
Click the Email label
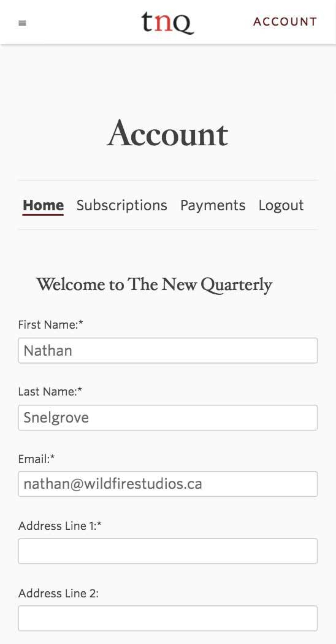(34, 459)
